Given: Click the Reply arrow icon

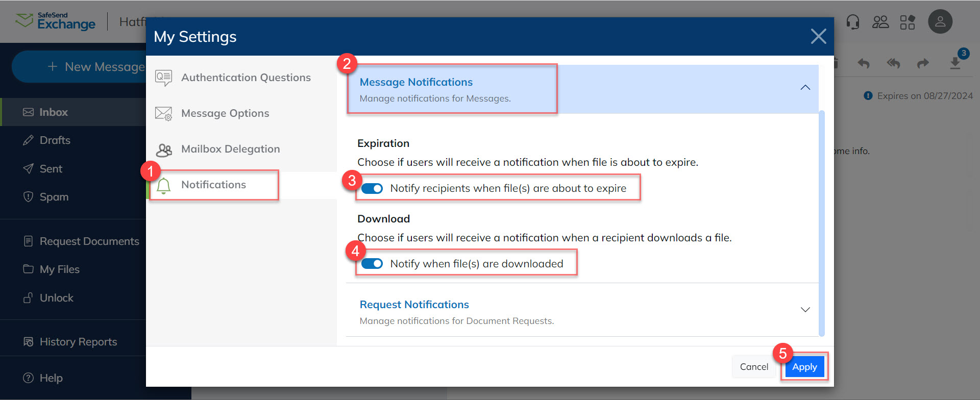Looking at the screenshot, I should (x=864, y=64).
